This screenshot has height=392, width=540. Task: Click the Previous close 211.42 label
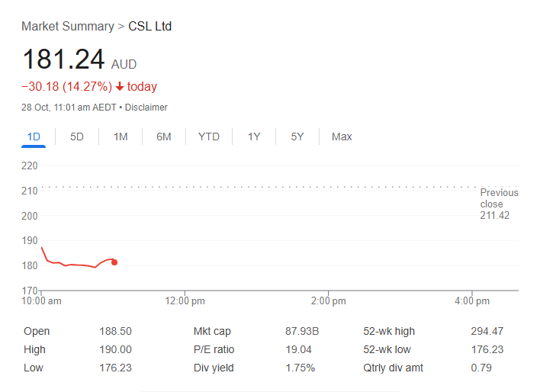pyautogui.click(x=498, y=204)
